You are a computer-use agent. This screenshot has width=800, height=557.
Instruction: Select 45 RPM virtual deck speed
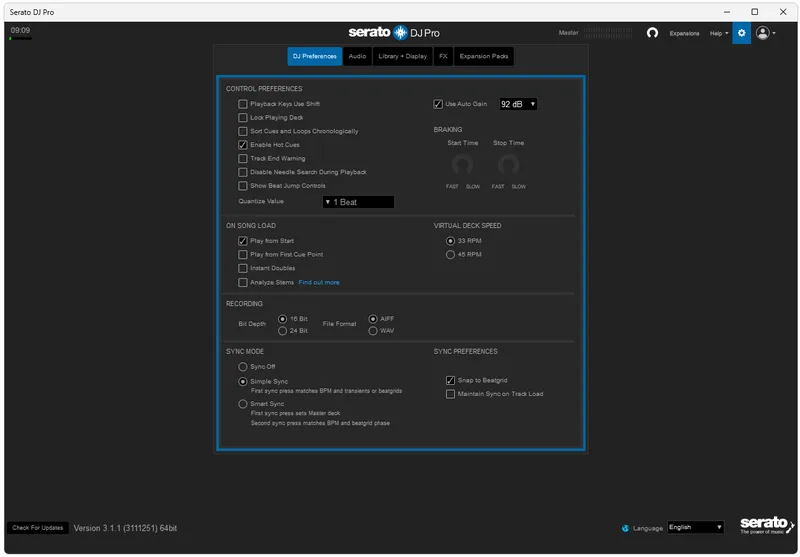(451, 255)
